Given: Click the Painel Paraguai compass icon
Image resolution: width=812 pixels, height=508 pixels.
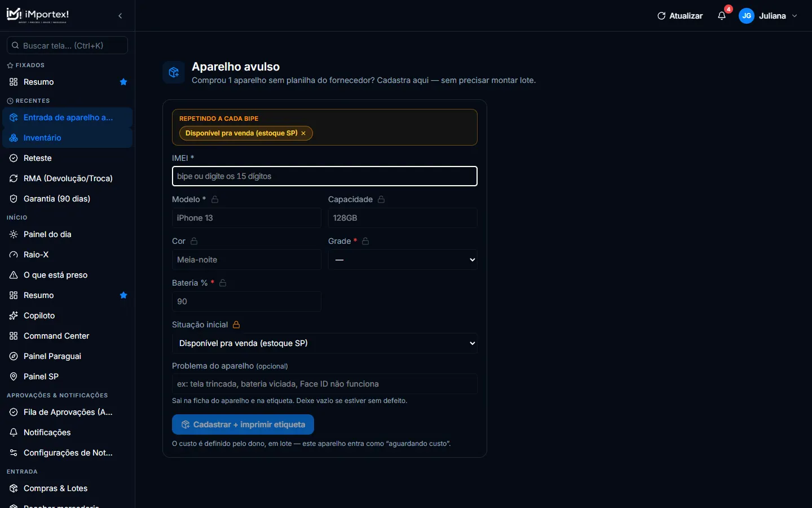Looking at the screenshot, I should pyautogui.click(x=14, y=356).
